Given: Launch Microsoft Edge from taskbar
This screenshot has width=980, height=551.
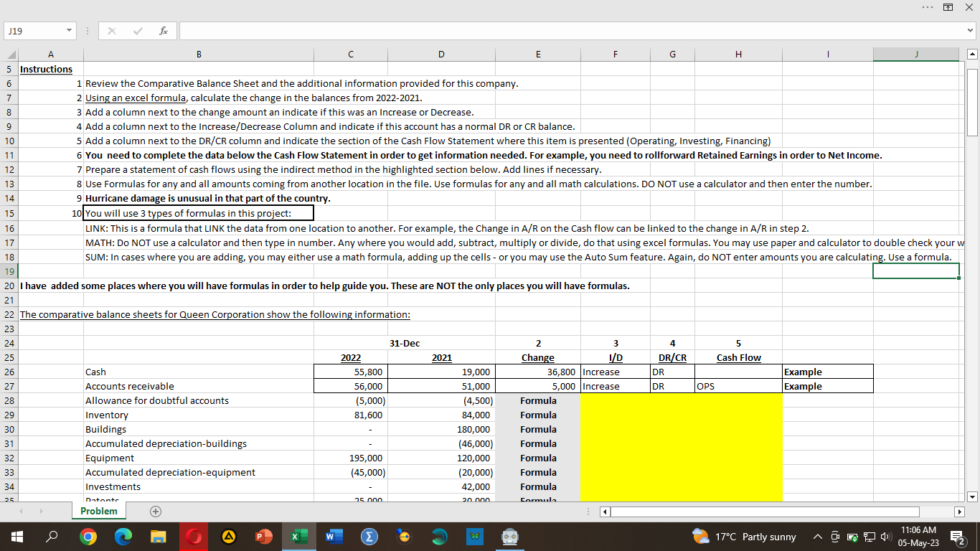Looking at the screenshot, I should pos(123,537).
